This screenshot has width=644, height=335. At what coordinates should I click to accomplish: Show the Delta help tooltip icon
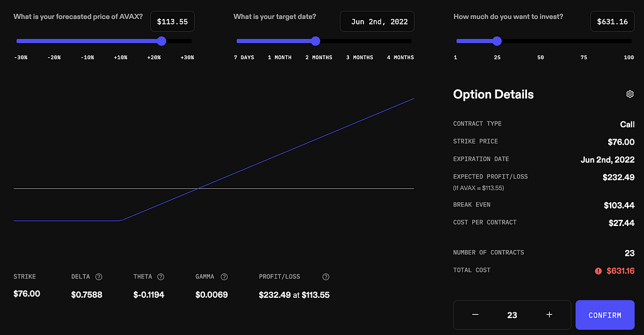coord(99,276)
